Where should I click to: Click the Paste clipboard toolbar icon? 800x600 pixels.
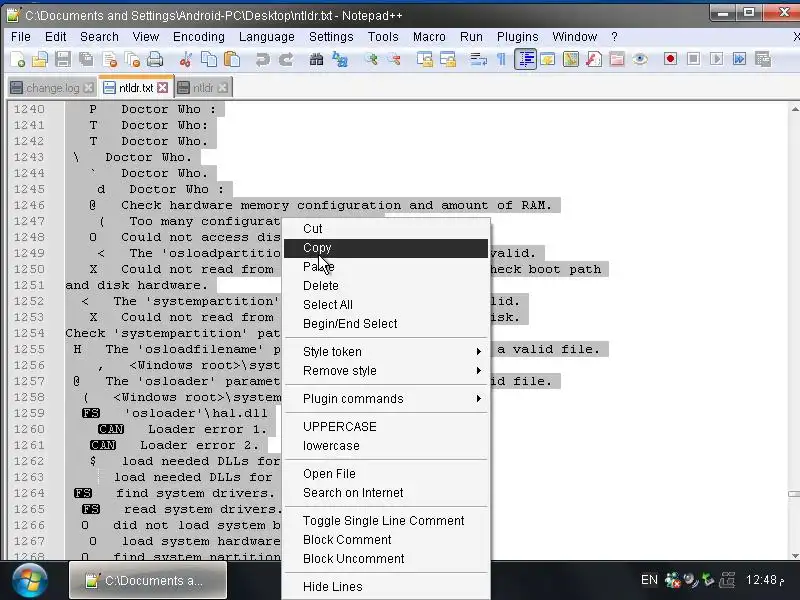pos(232,60)
